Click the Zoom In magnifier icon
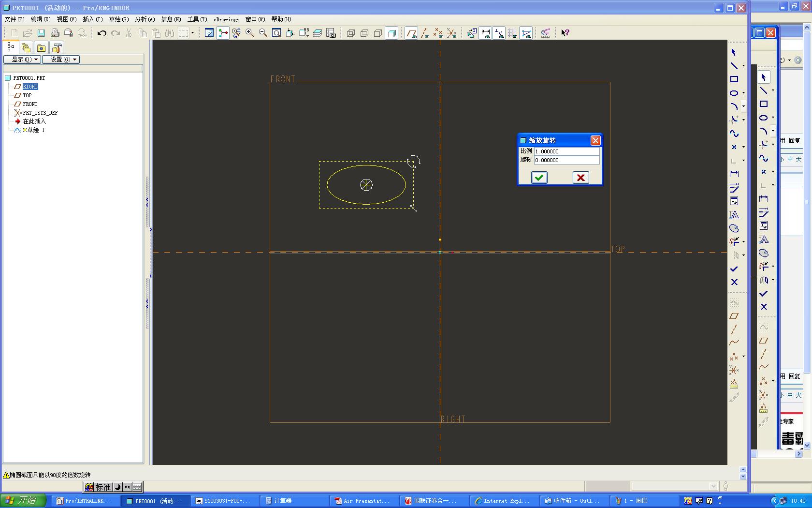 pos(250,33)
